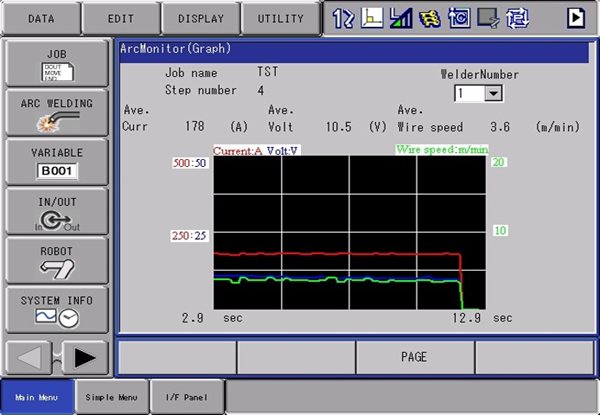Expand the WelderNumber dropdown
Screen dimensions: 600x415
point(493,93)
